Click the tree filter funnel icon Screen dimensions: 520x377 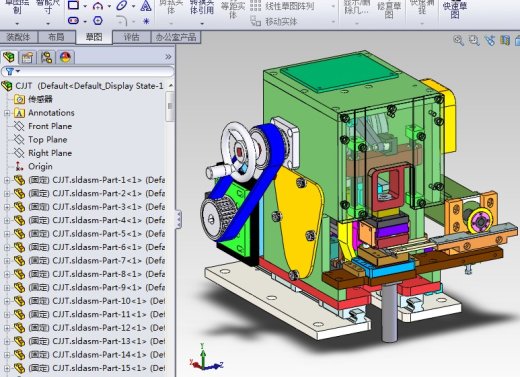pyautogui.click(x=10, y=71)
